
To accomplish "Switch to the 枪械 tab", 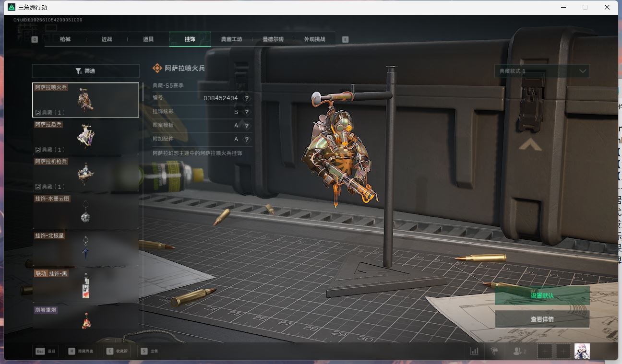I will point(65,39).
